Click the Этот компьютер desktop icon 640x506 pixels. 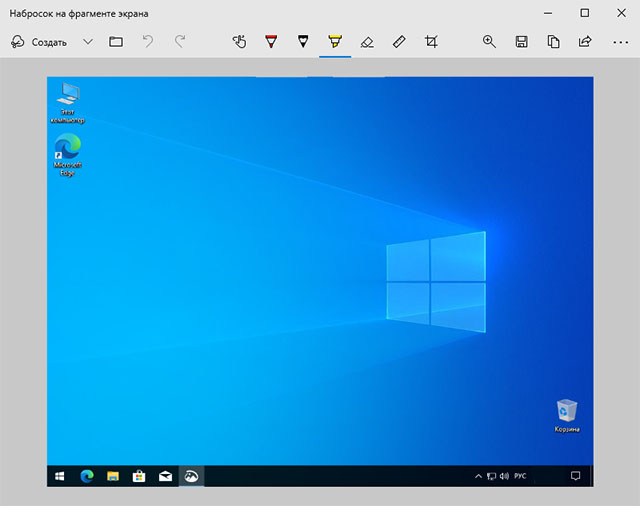[68, 103]
